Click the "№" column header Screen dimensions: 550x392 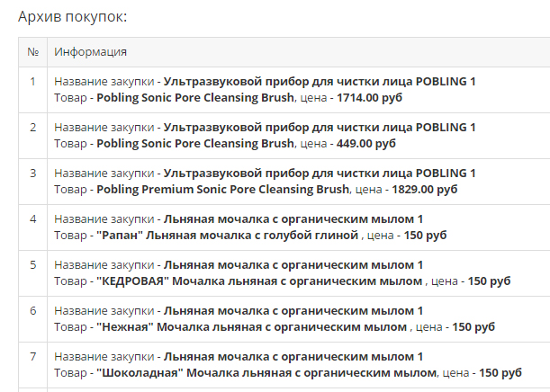coord(32,51)
